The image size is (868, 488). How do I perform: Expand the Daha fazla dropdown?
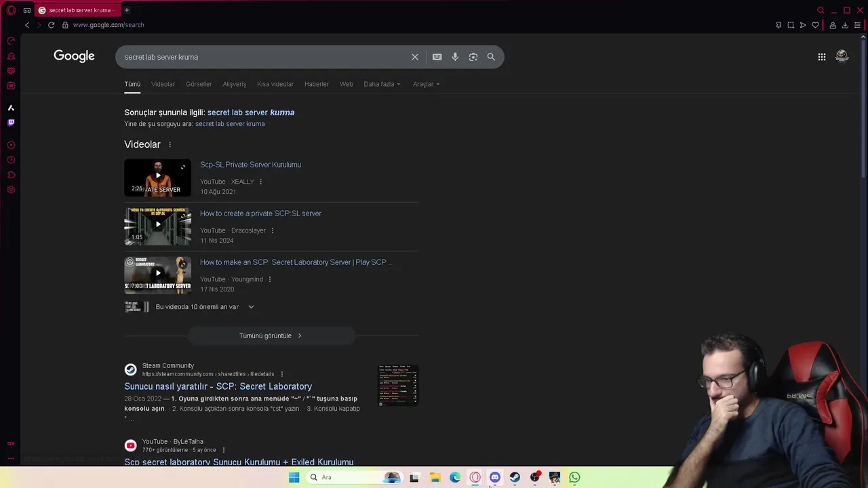pyautogui.click(x=382, y=84)
